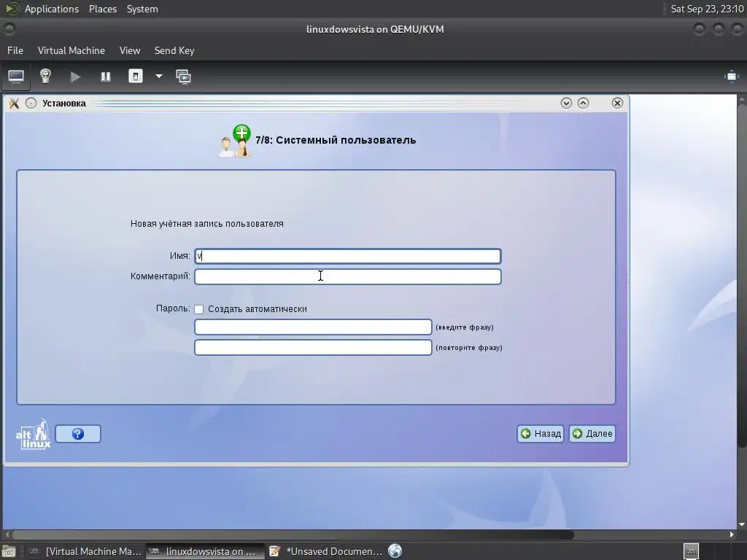Open the Virtual Machine menu
Screen dimensions: 747x560
[71, 50]
